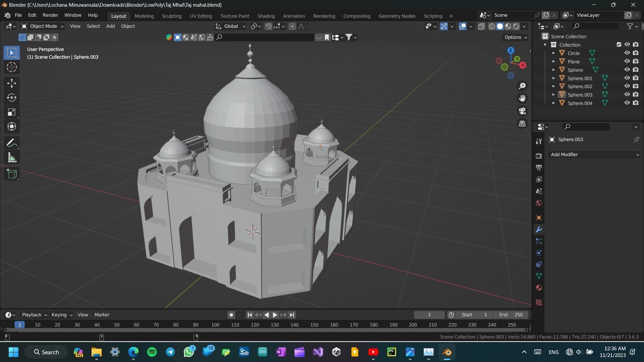Open the Object Mode dropdown

[42, 26]
